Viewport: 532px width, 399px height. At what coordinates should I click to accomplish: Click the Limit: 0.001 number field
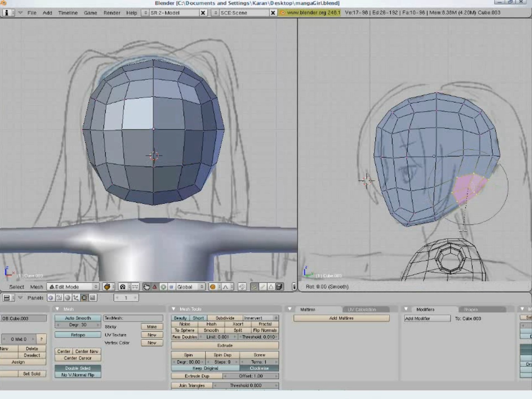tap(218, 337)
